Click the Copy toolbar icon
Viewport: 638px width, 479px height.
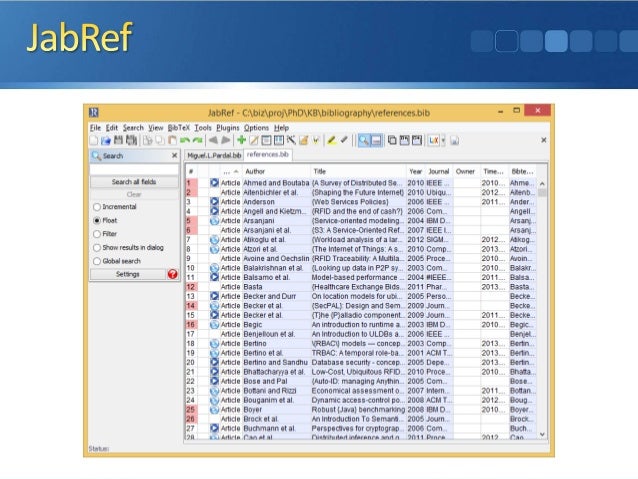tap(160, 140)
